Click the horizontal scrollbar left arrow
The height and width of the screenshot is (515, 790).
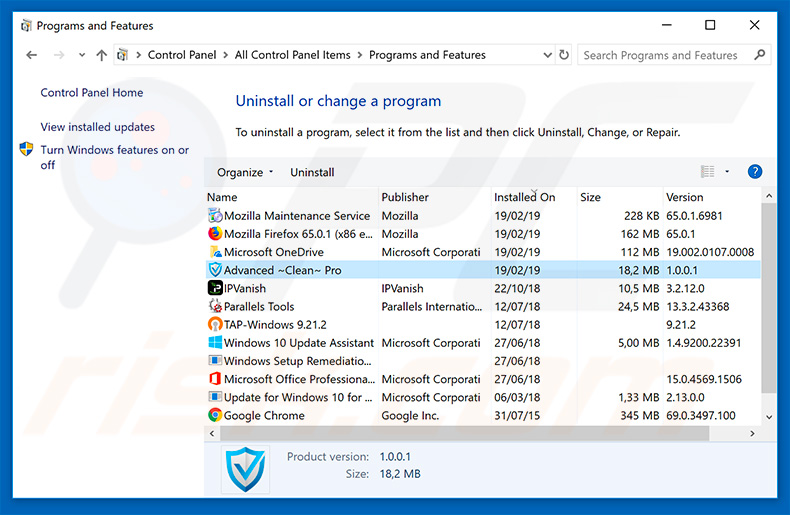point(212,433)
